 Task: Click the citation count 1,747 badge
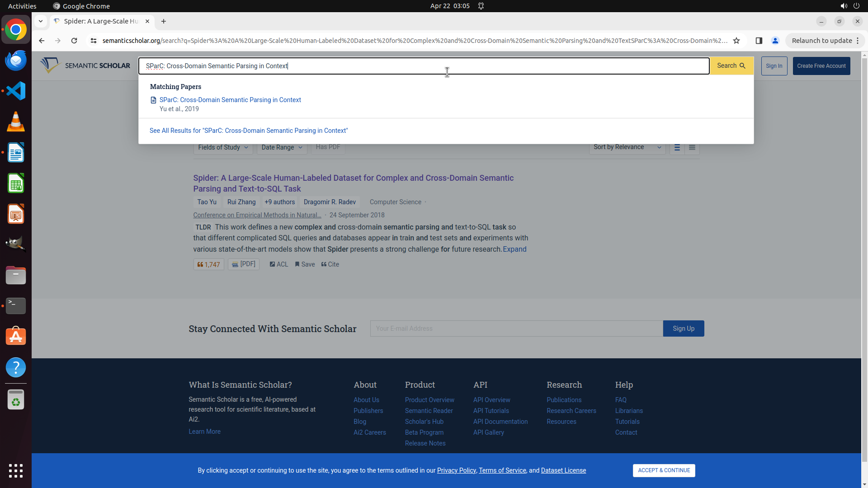(208, 265)
